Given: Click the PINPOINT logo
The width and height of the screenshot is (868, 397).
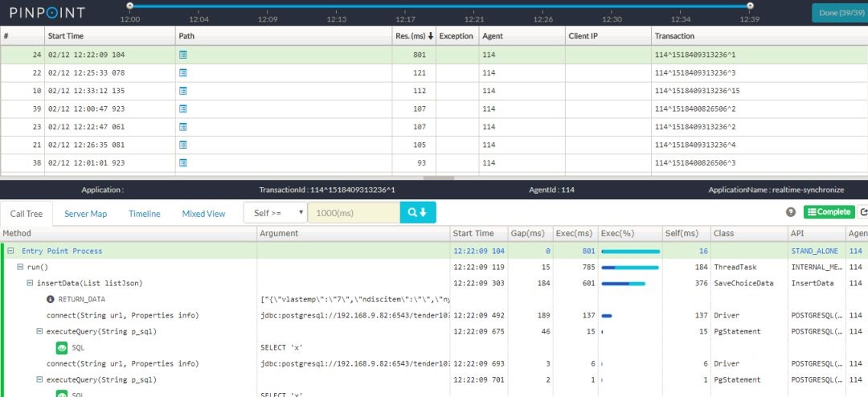Looking at the screenshot, I should pyautogui.click(x=47, y=12).
